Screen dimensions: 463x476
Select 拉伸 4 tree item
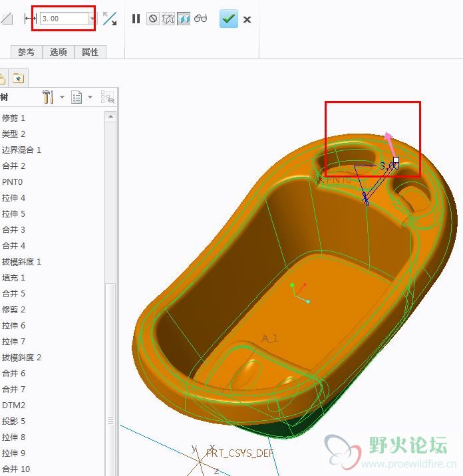coord(13,198)
